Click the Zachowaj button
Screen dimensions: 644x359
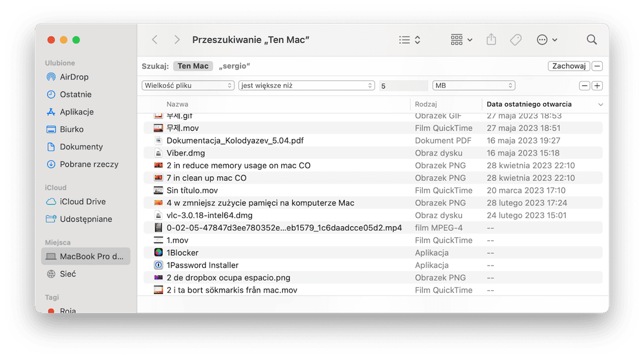[x=569, y=66]
